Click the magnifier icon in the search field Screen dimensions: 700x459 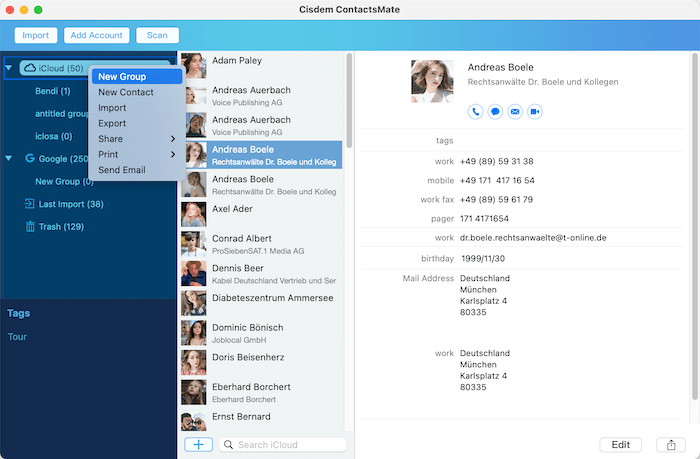(228, 445)
